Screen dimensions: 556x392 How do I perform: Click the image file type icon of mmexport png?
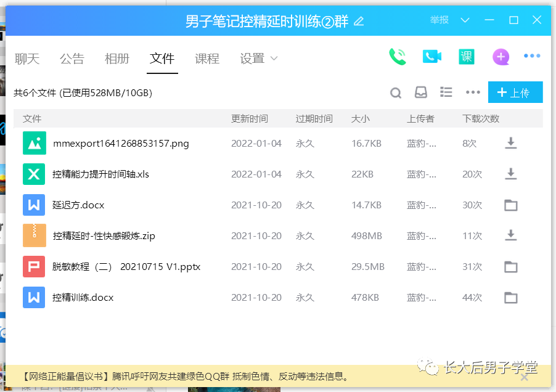[x=35, y=143]
